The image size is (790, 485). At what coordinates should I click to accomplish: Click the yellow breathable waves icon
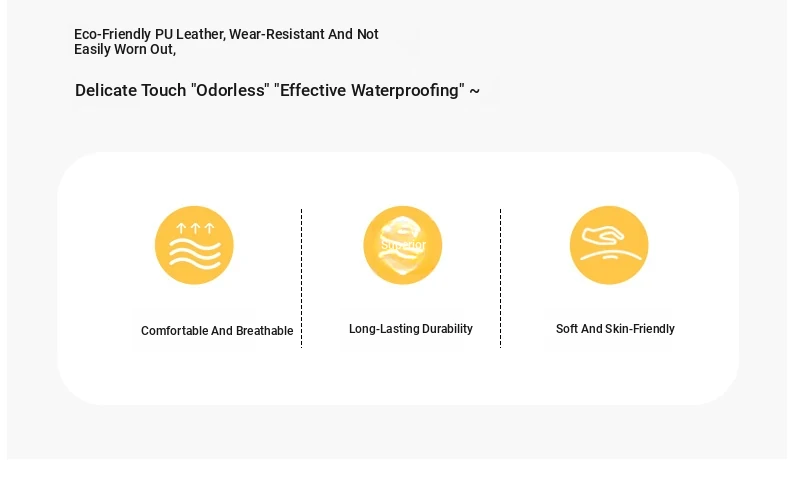(194, 245)
